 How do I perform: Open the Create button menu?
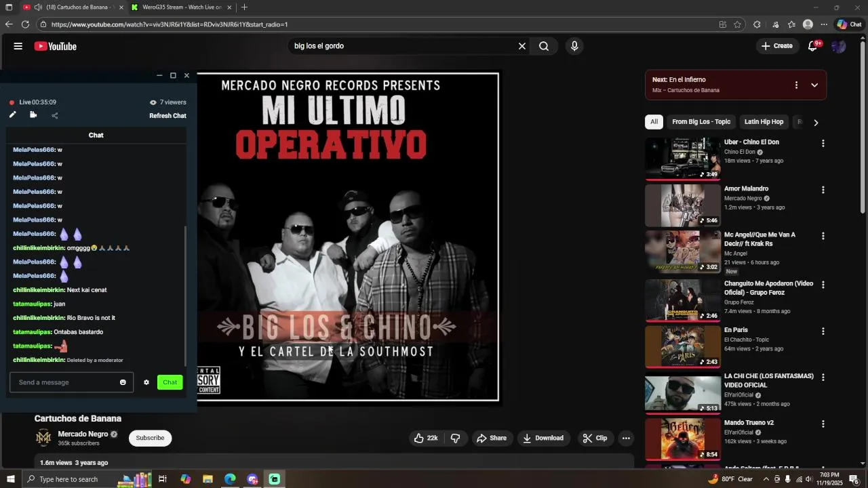(x=776, y=46)
